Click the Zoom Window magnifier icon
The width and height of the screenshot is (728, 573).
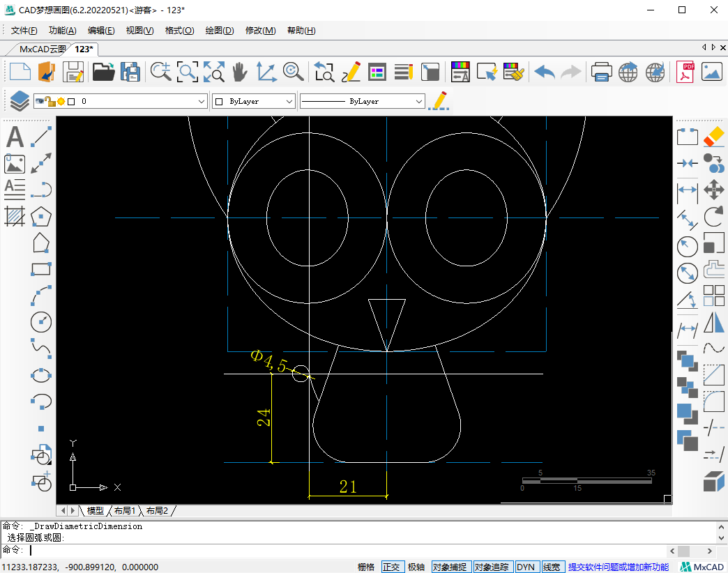tap(187, 72)
